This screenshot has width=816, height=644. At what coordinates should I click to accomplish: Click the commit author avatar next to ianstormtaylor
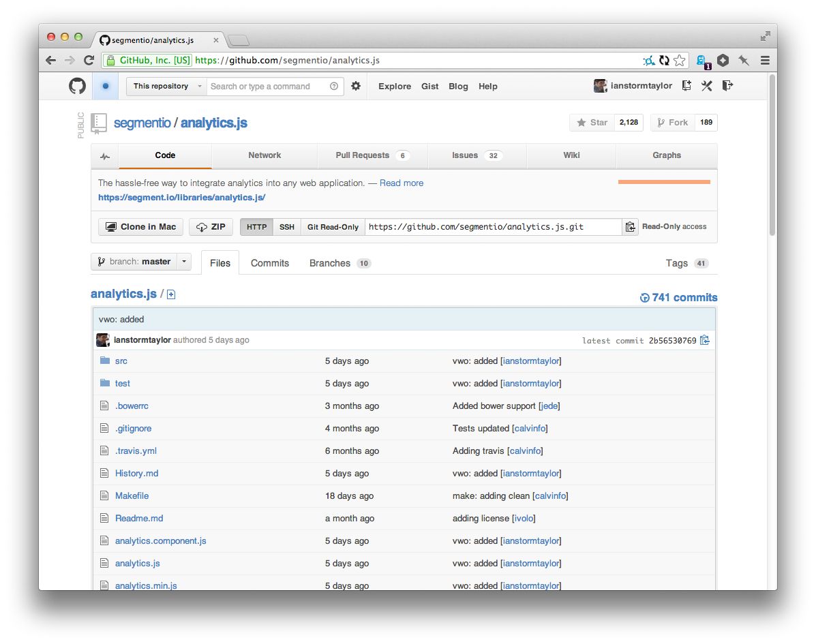coord(103,340)
